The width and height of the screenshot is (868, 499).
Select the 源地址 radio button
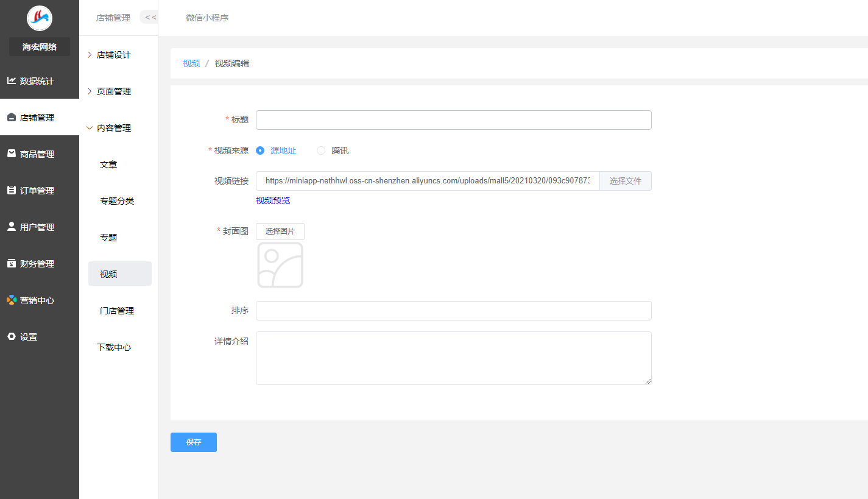260,150
